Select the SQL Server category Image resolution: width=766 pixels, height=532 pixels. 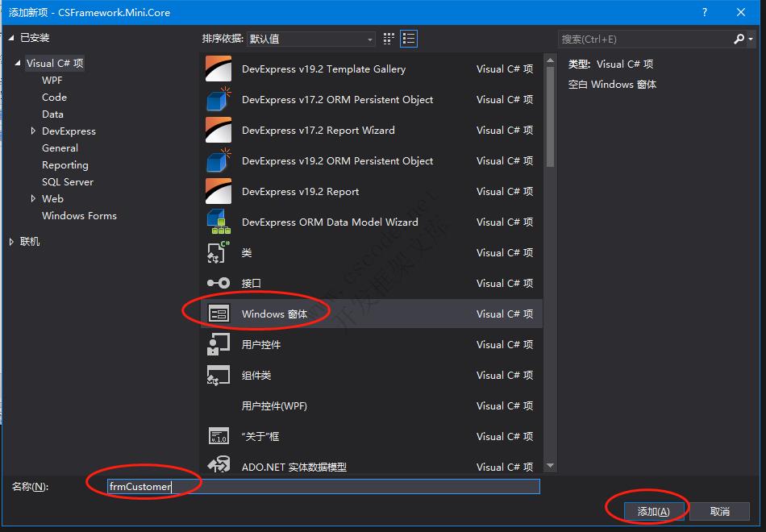click(x=68, y=181)
